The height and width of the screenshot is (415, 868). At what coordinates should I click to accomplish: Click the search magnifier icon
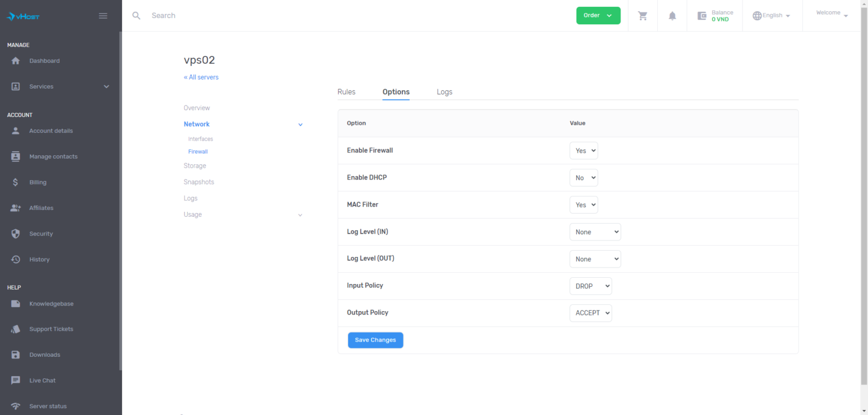[x=136, y=15]
